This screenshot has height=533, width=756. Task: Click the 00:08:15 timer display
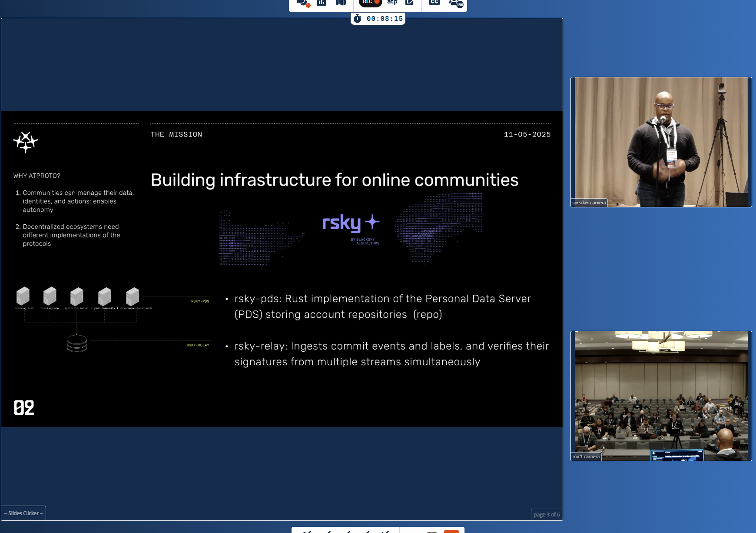click(x=385, y=19)
